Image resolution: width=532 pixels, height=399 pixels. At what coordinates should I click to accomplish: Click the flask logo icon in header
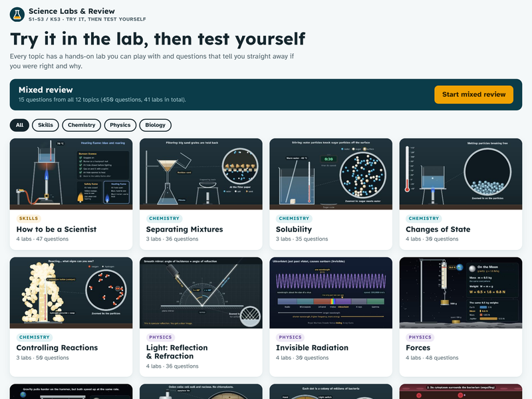17,15
